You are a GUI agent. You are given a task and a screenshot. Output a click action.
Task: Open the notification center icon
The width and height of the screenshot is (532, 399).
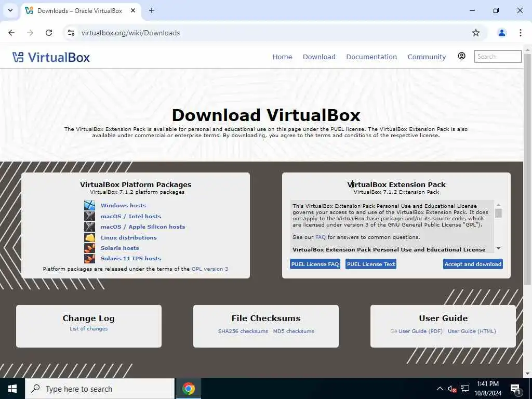point(516,389)
